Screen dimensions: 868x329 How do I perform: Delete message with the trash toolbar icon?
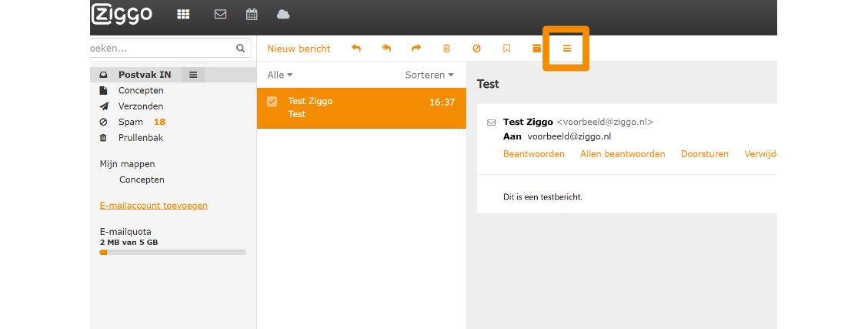[446, 49]
